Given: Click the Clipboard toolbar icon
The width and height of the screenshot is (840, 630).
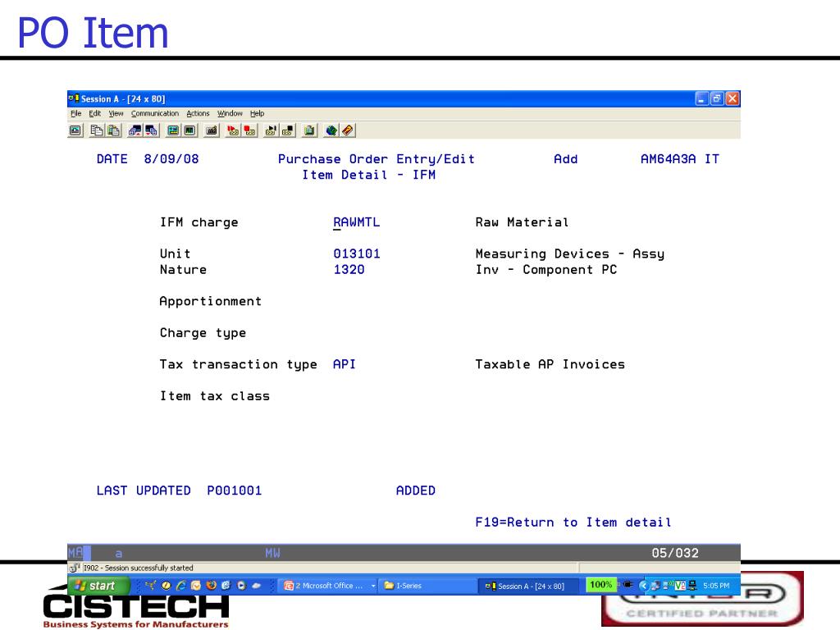Looking at the screenshot, I should (309, 130).
